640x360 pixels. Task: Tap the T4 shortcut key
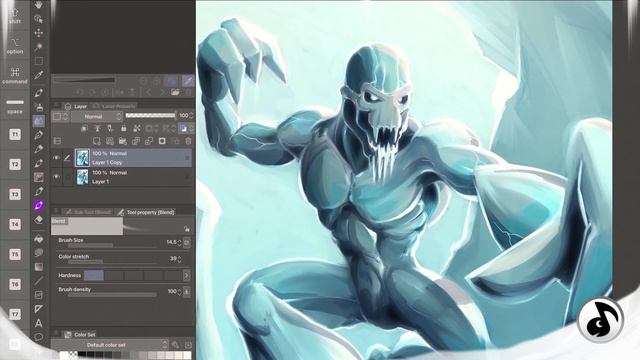pyautogui.click(x=15, y=224)
